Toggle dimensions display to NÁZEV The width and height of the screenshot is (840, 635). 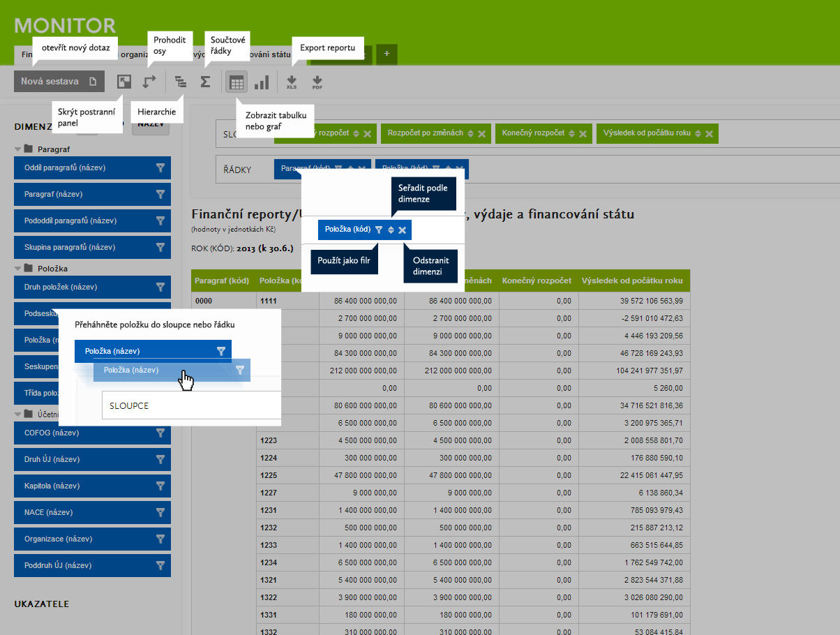(151, 125)
